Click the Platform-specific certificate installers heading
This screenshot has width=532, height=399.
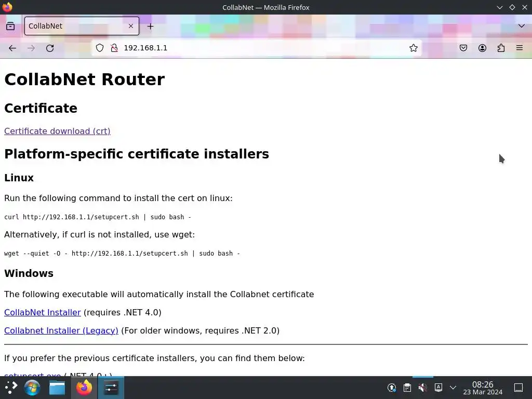click(137, 154)
